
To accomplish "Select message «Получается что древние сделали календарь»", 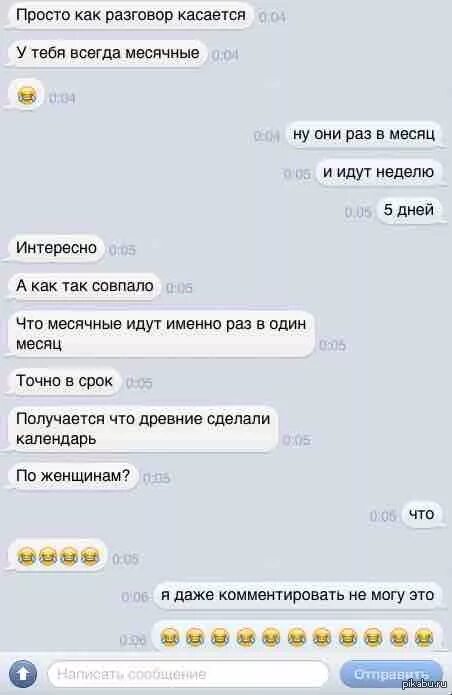I will (143, 428).
